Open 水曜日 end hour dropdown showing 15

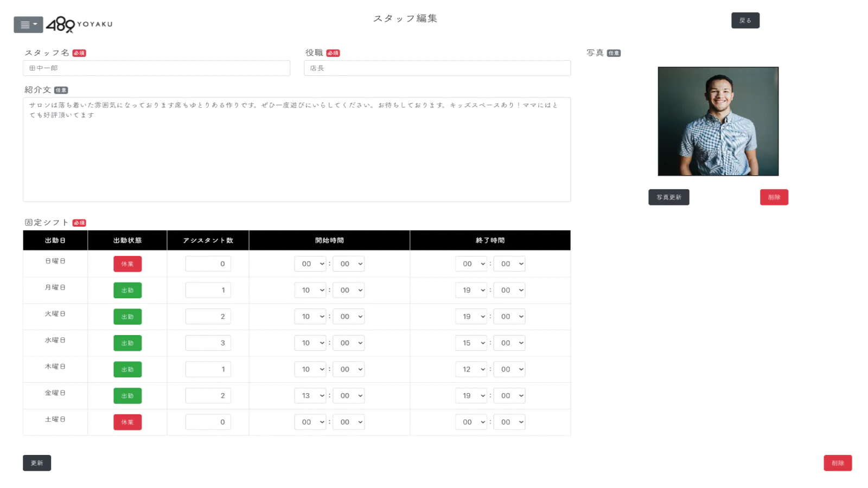(471, 343)
